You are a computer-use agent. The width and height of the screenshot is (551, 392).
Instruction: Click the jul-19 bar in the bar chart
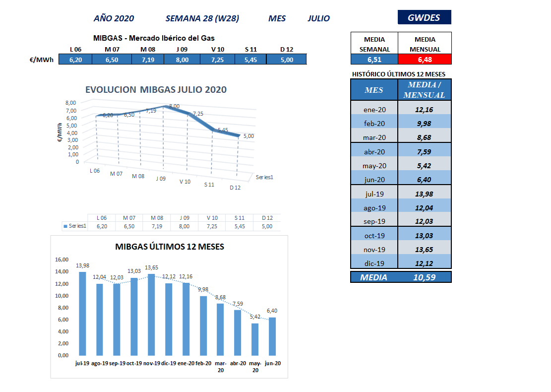pyautogui.click(x=82, y=313)
